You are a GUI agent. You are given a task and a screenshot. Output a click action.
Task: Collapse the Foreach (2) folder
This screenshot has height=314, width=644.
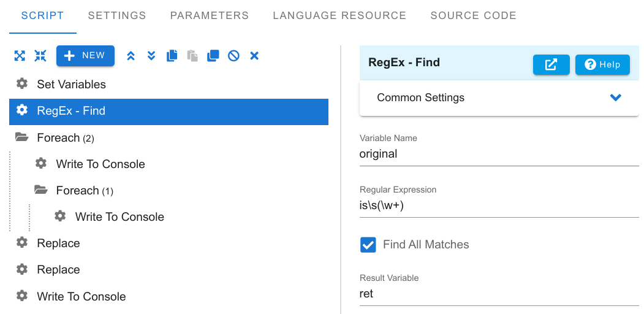point(22,137)
